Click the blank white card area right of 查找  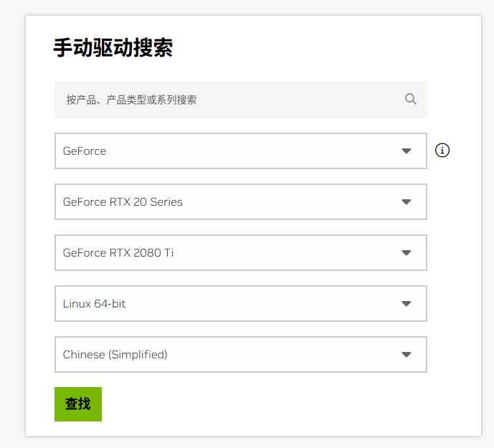tap(283, 404)
